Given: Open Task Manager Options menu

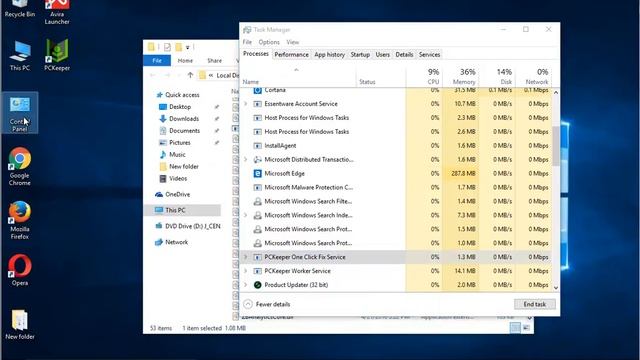Looking at the screenshot, I should tap(269, 42).
